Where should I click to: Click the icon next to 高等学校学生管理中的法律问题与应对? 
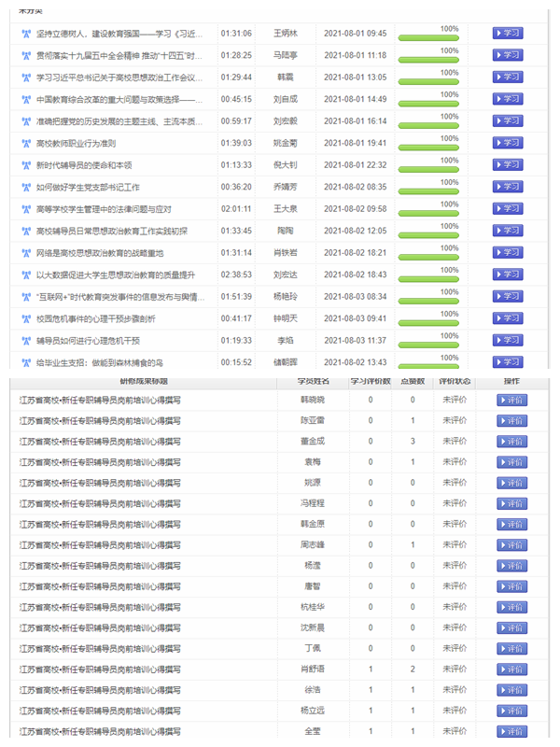(x=25, y=209)
